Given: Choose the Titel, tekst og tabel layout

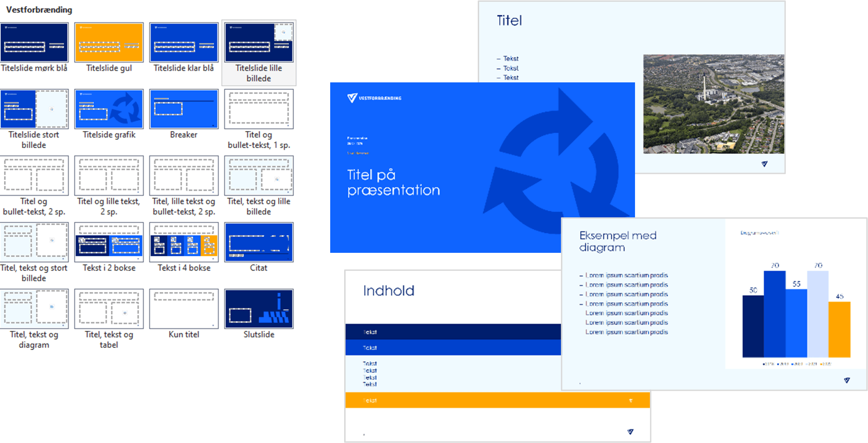Looking at the screenshot, I should [x=109, y=309].
